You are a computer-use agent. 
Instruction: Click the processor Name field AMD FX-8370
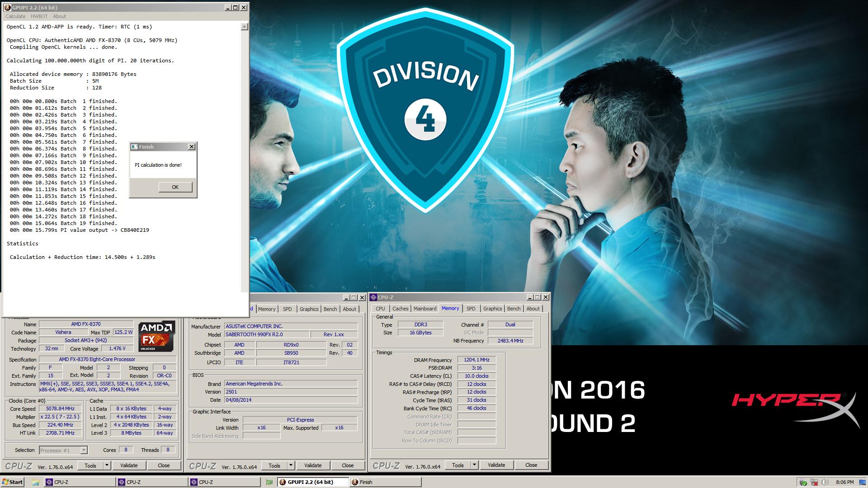pyautogui.click(x=86, y=324)
